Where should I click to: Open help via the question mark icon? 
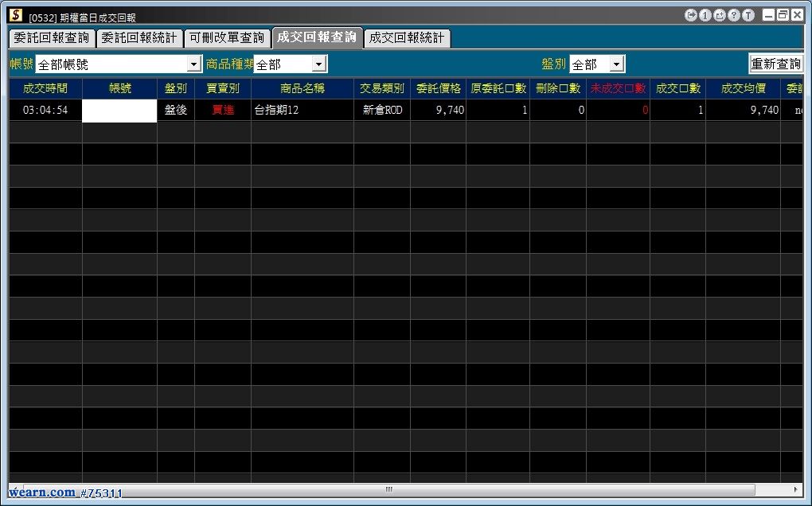point(734,16)
